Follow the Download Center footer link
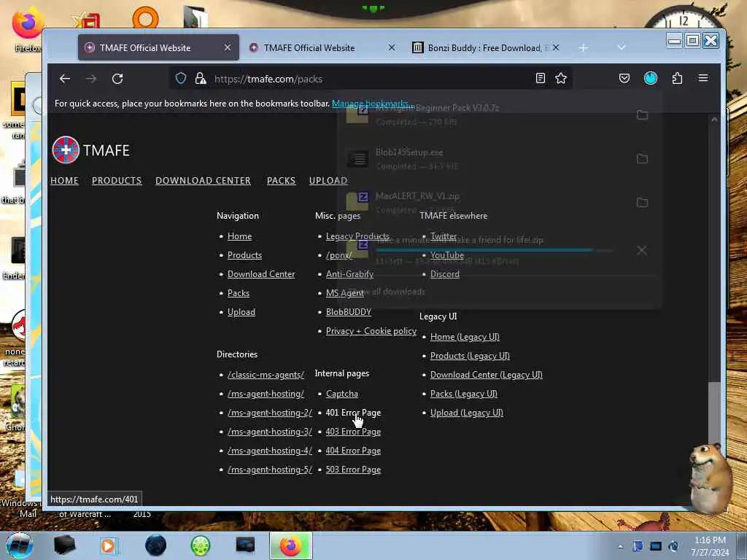The width and height of the screenshot is (747, 560). (x=261, y=274)
